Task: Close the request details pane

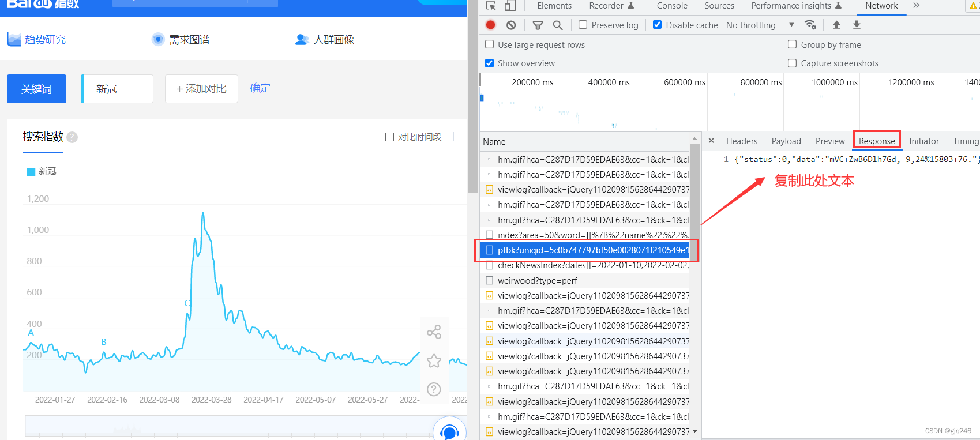Action: click(x=711, y=141)
